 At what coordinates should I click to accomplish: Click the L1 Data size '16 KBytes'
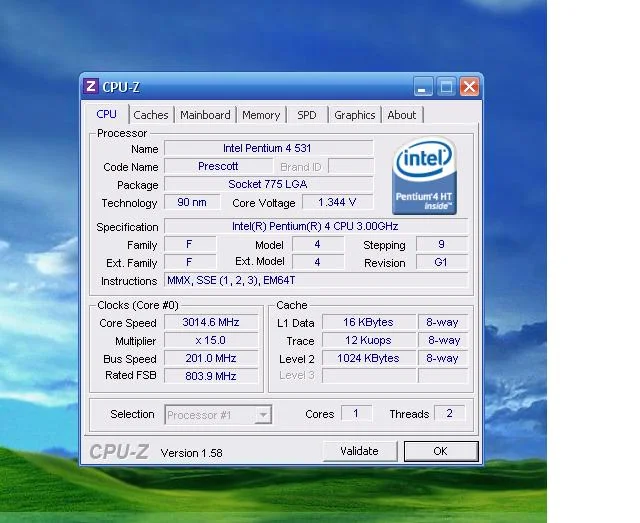pos(369,322)
